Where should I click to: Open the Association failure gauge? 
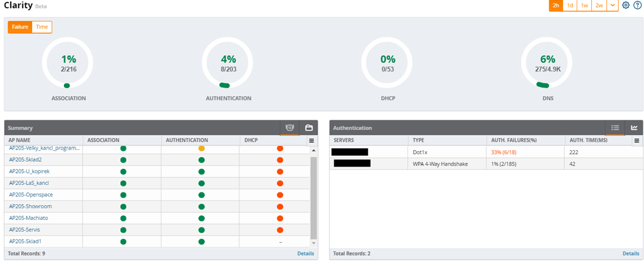[67, 63]
